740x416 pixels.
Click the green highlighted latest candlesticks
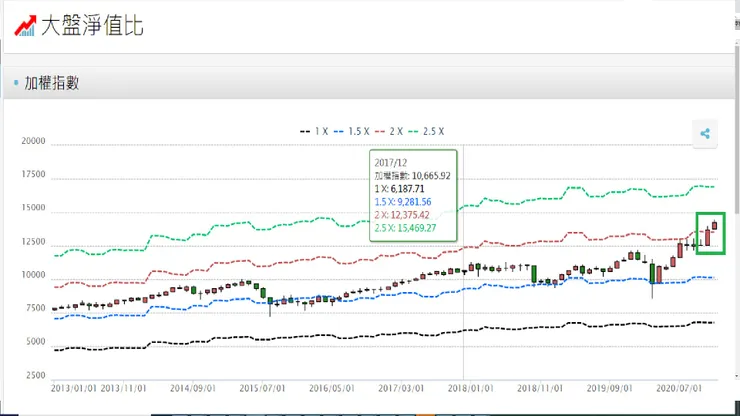pyautogui.click(x=711, y=232)
